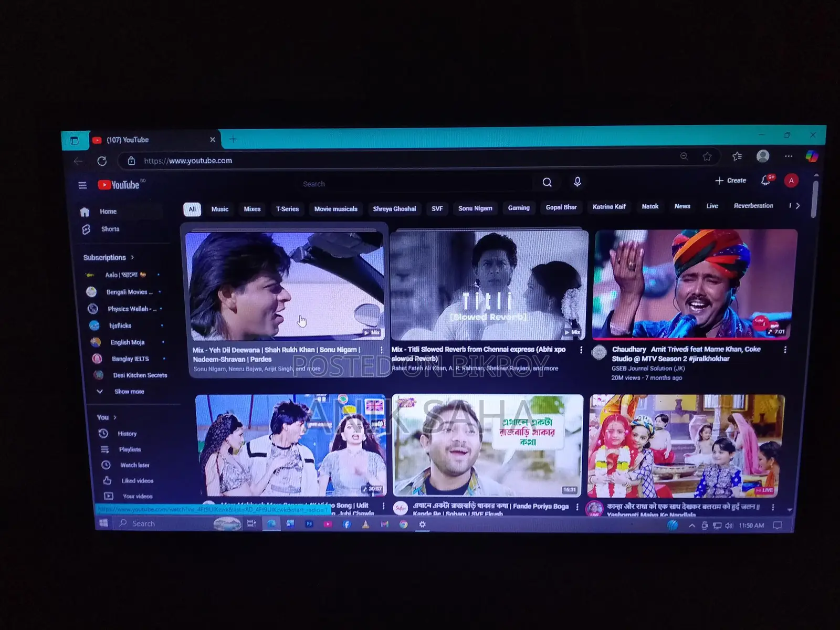
Task: Launch Copilot from the Edge toolbar
Action: 812,156
